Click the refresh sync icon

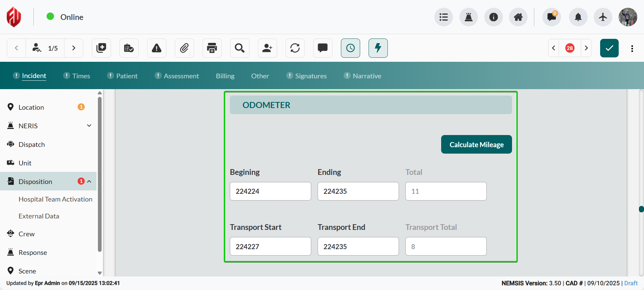pos(295,48)
